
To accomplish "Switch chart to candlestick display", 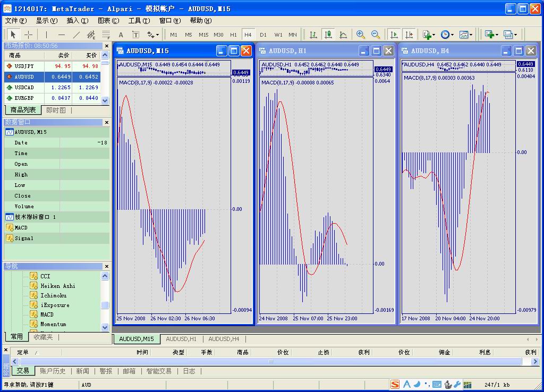I will (x=328, y=35).
